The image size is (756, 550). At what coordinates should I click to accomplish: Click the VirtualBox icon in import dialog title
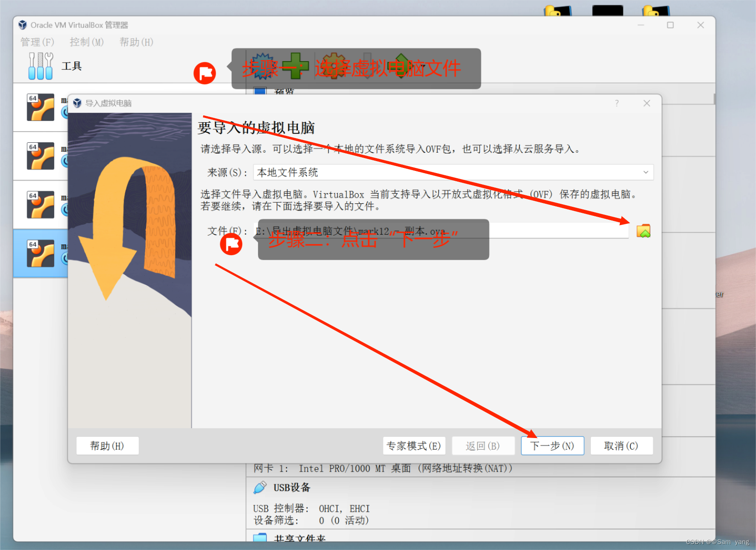pos(77,103)
